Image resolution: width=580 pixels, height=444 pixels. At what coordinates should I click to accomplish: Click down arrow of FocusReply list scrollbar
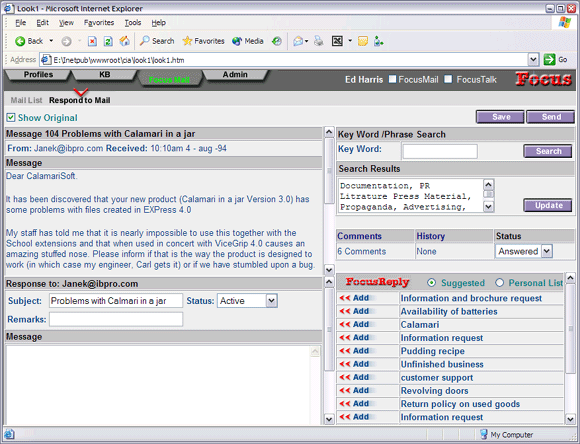570,419
